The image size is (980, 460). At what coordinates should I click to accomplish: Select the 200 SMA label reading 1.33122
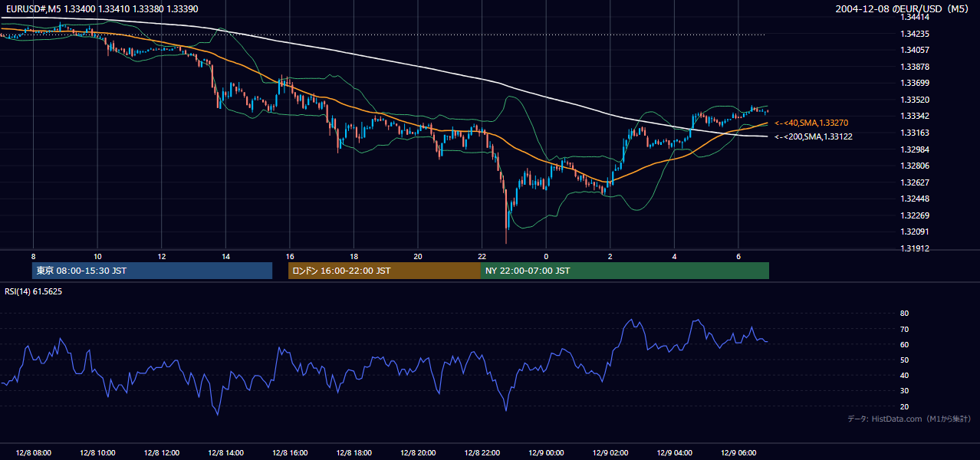[814, 136]
